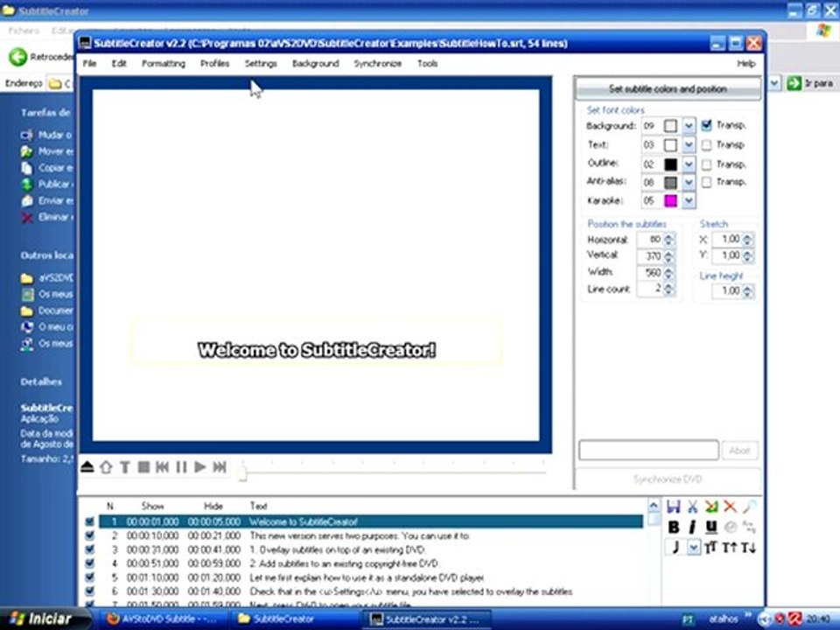This screenshot has width=840, height=630.
Task: Click the mixed text size icon
Action: 710,548
